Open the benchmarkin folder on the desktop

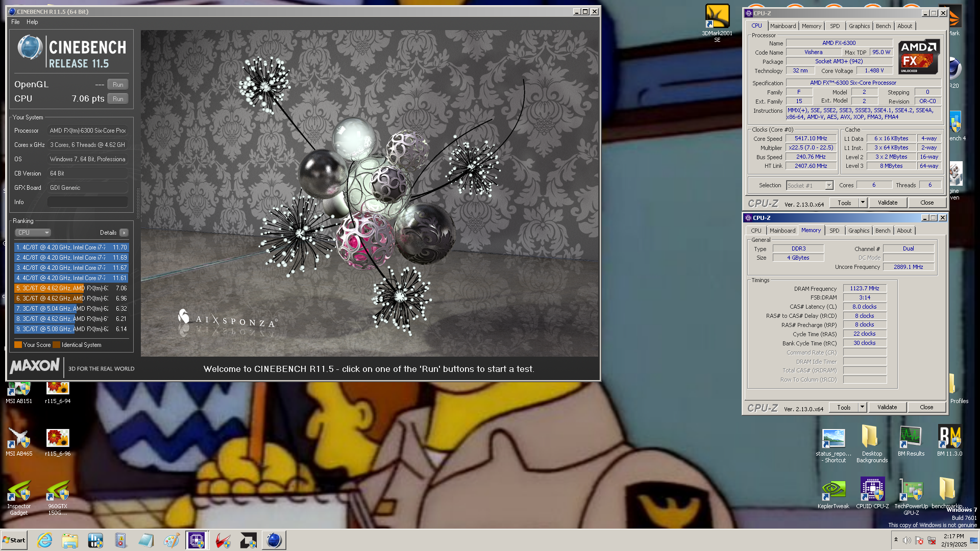point(947,494)
